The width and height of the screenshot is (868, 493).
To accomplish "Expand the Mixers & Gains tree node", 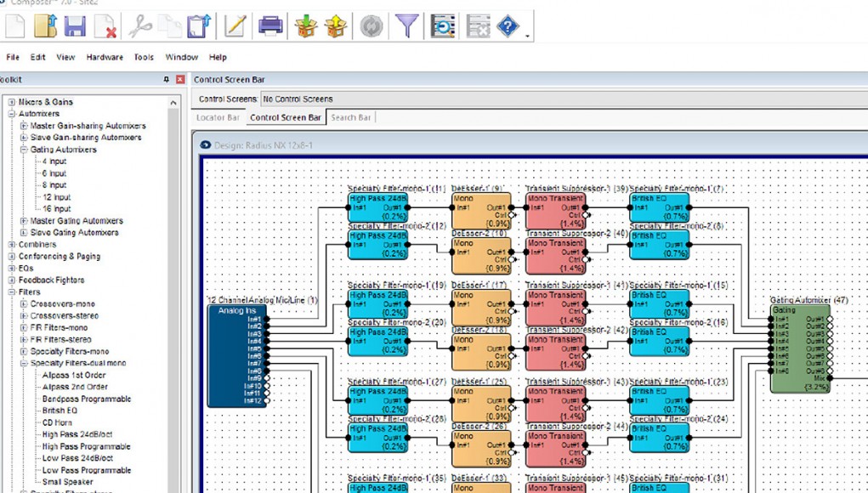I will [x=12, y=102].
